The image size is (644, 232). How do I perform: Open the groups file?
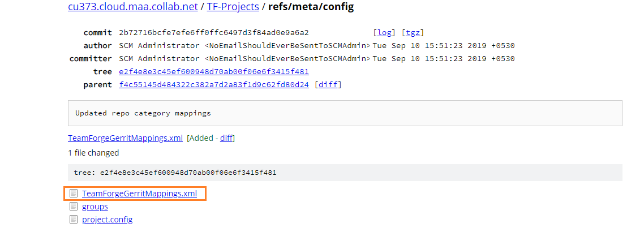(x=95, y=207)
